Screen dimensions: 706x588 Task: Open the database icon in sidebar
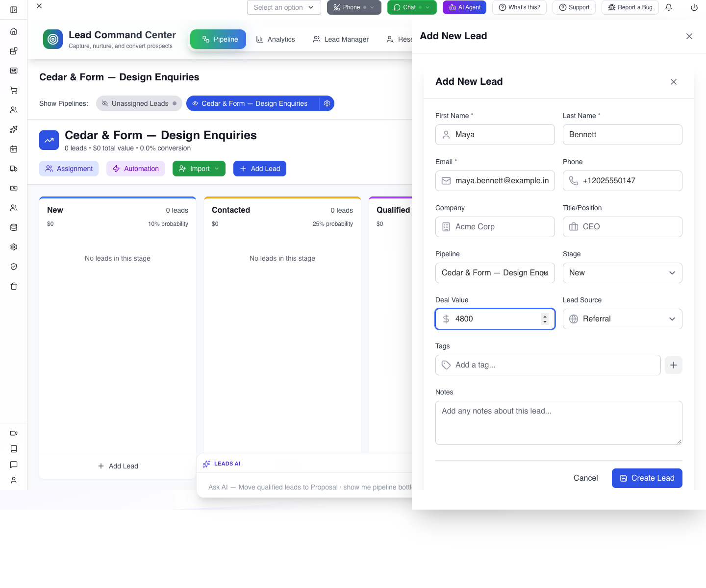click(14, 227)
